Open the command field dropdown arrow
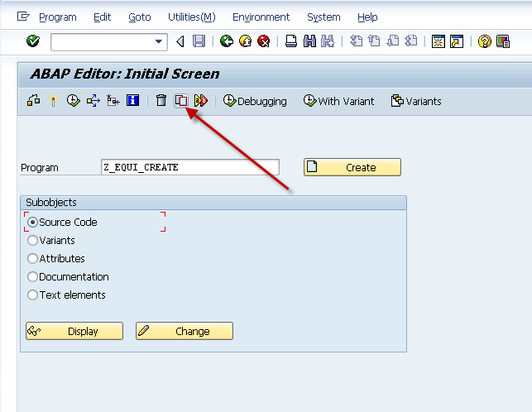The image size is (532, 412). click(x=158, y=41)
